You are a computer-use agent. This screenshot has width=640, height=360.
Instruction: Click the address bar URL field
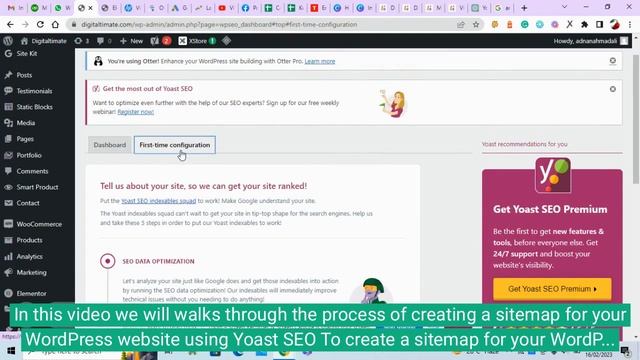261,24
